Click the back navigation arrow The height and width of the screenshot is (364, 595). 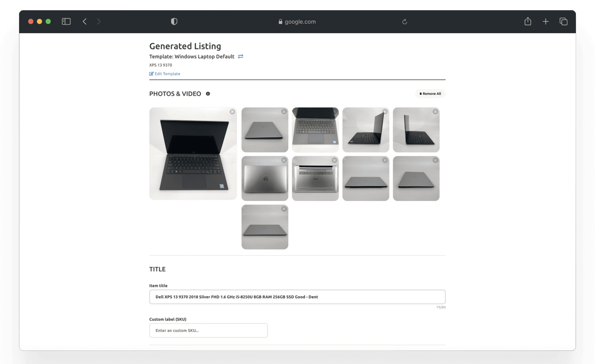[x=85, y=21]
